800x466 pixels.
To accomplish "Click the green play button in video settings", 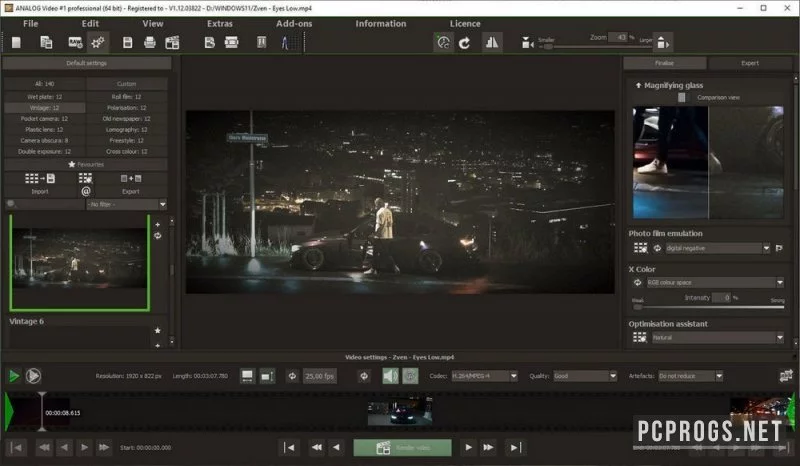I will pyautogui.click(x=14, y=376).
